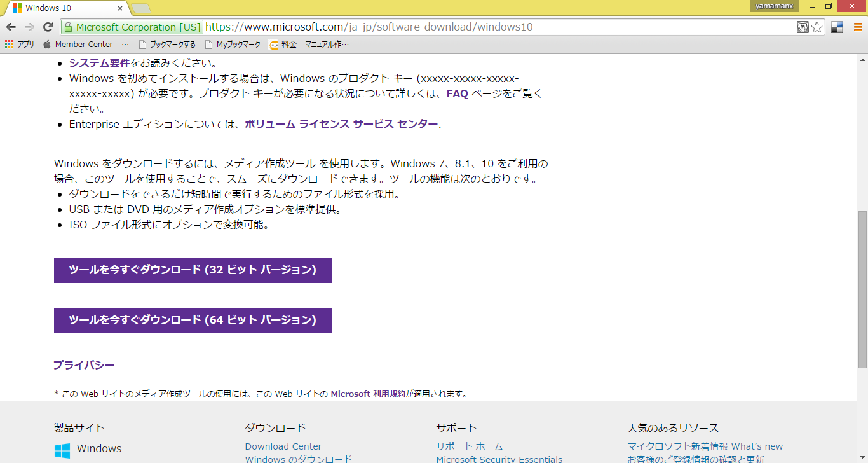Open the ブックマークする bookmark

pos(167,45)
